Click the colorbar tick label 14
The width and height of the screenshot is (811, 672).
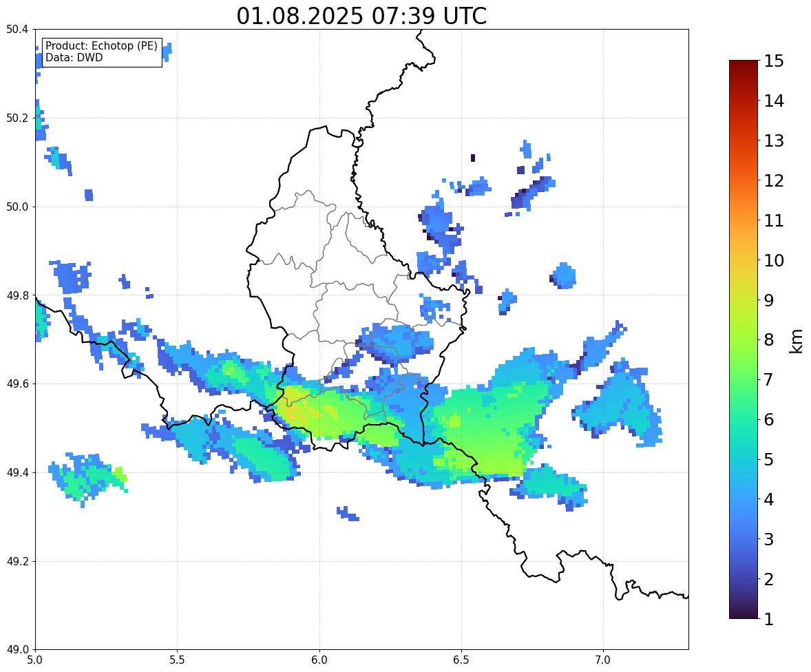[773, 101]
